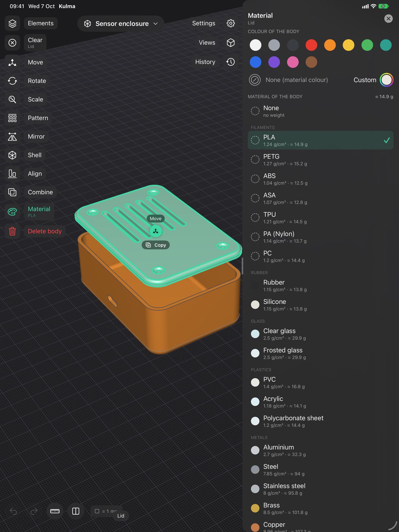Select Rubber material
399x532 pixels.
tap(321, 285)
